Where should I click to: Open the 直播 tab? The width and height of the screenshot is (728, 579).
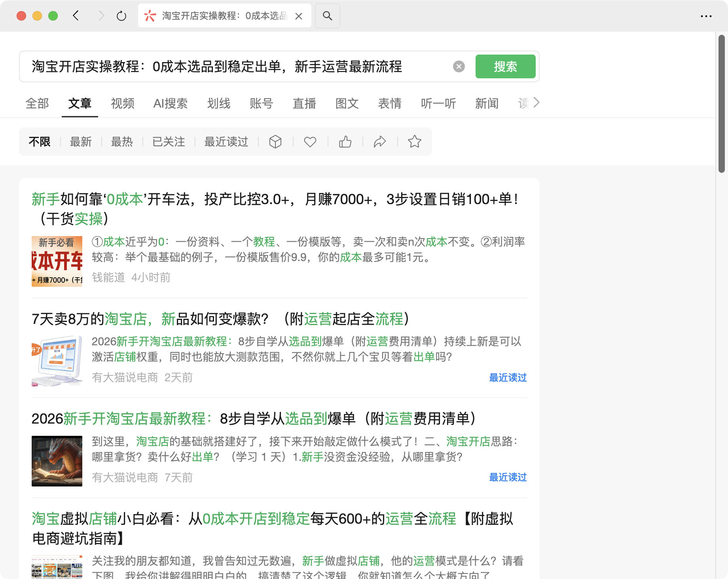(304, 104)
